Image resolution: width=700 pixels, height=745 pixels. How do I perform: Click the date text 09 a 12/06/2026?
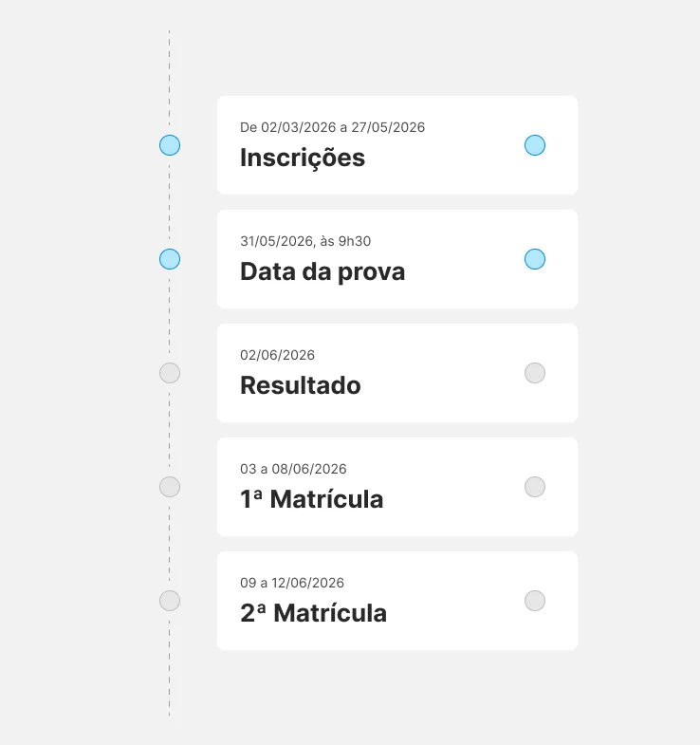click(292, 583)
